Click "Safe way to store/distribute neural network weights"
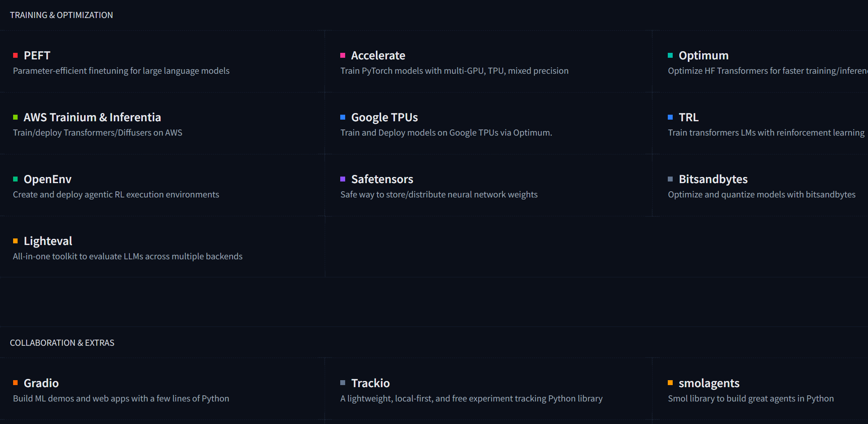This screenshot has height=424, width=868. tap(439, 195)
